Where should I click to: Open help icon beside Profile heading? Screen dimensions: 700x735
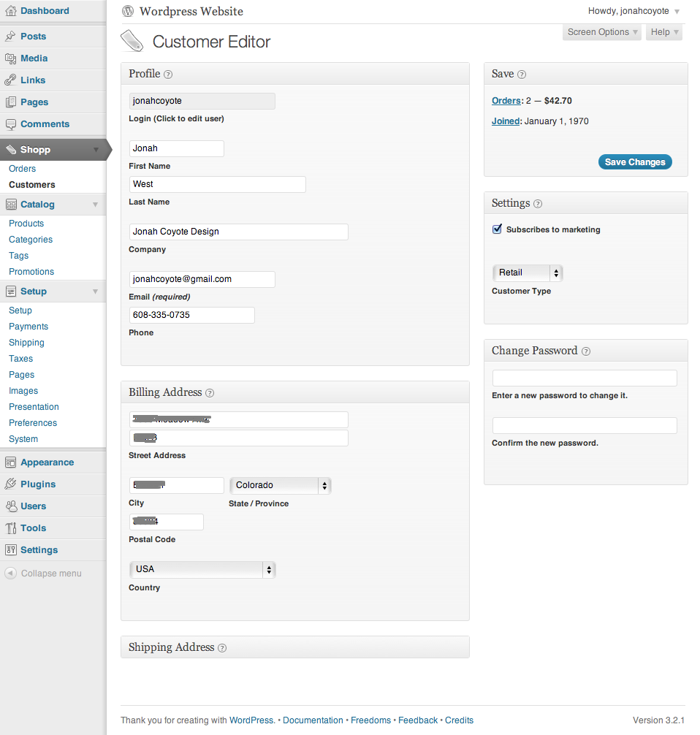(x=168, y=75)
